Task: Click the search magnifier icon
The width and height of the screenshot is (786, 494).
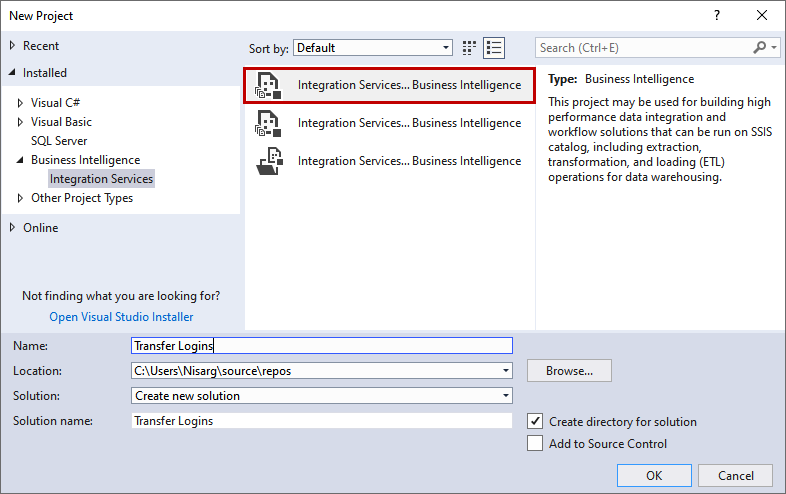Action: (x=760, y=48)
